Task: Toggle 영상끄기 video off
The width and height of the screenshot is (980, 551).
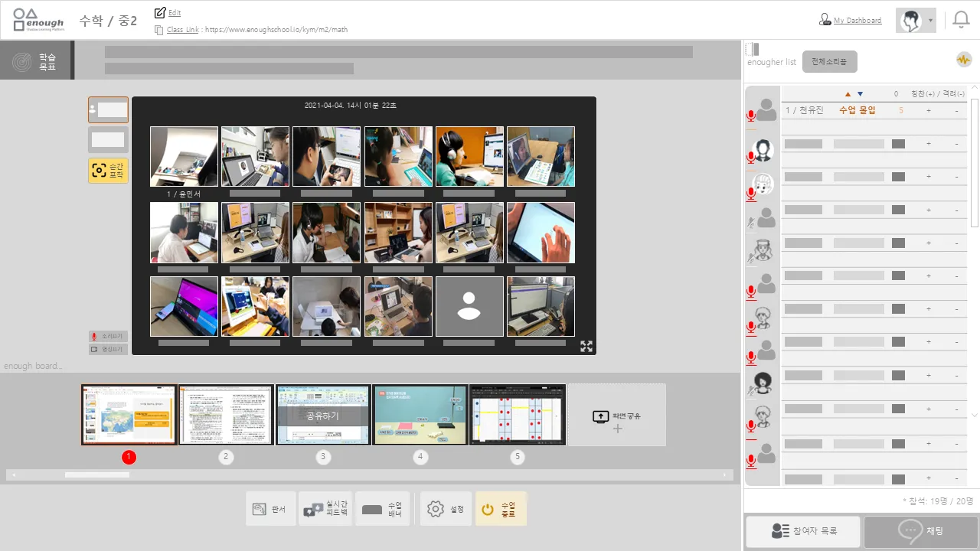Action: click(108, 349)
